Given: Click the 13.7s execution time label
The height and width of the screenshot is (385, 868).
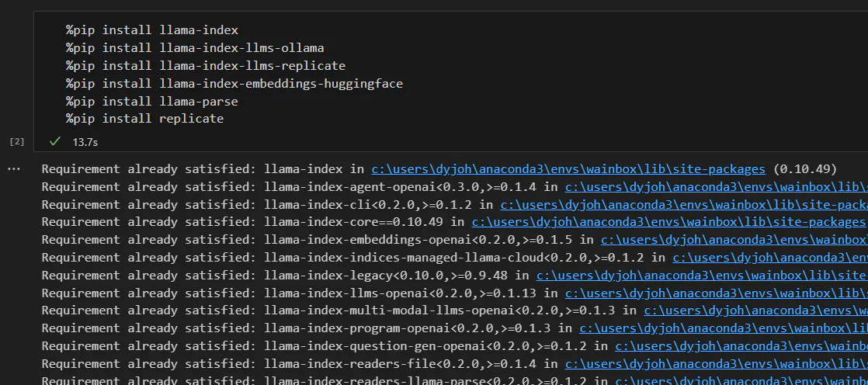Looking at the screenshot, I should pos(85,142).
